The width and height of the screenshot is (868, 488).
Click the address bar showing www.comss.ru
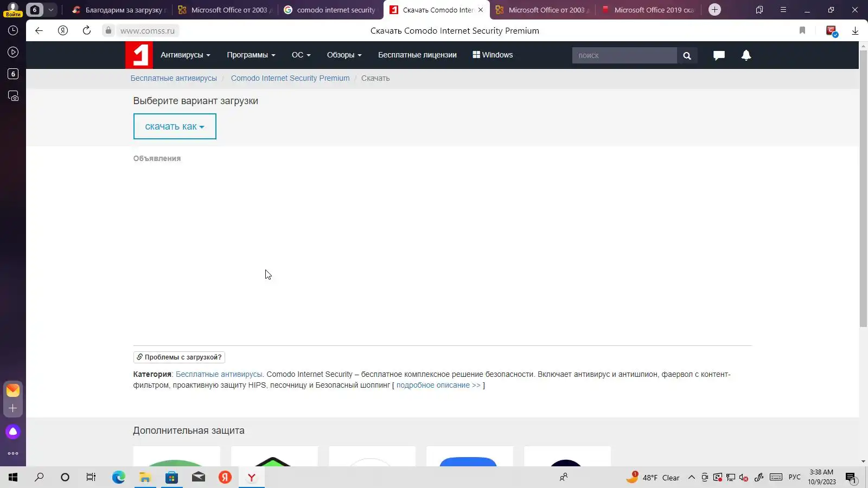[148, 31]
